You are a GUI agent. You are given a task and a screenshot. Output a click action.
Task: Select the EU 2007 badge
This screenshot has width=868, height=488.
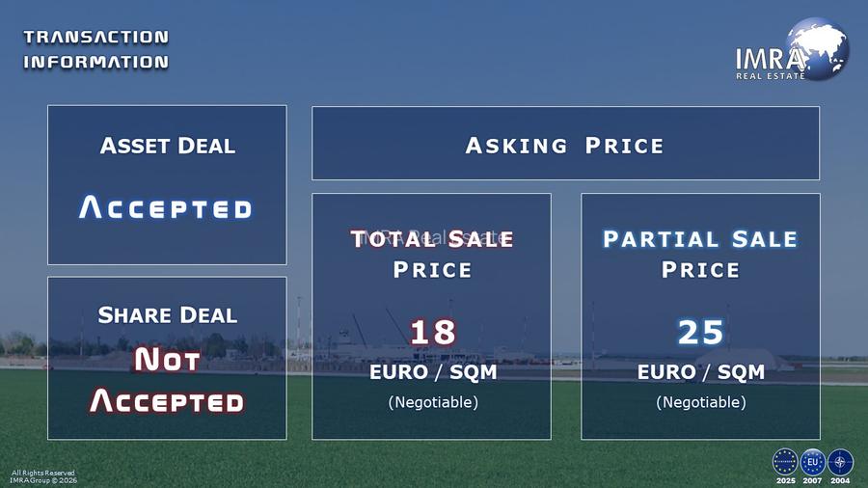pyautogui.click(x=813, y=461)
